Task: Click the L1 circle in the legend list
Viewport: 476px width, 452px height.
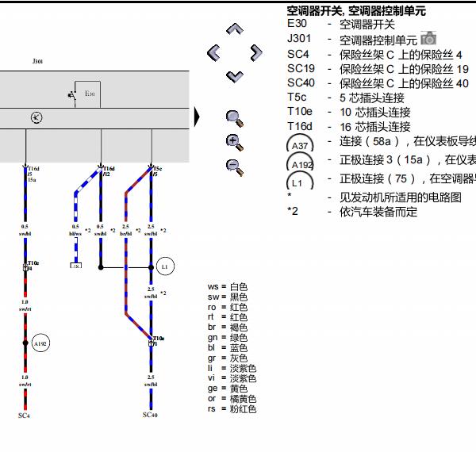Action: point(300,182)
